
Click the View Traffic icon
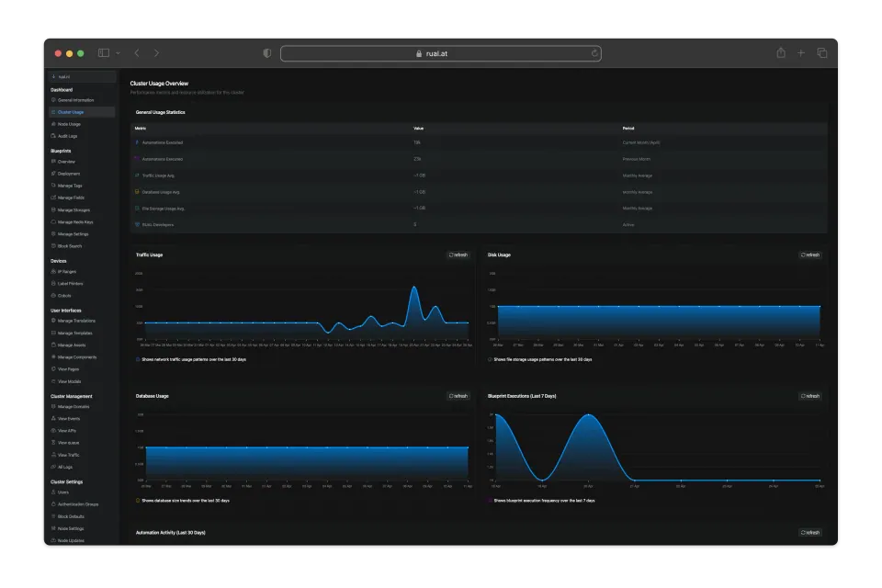53,455
